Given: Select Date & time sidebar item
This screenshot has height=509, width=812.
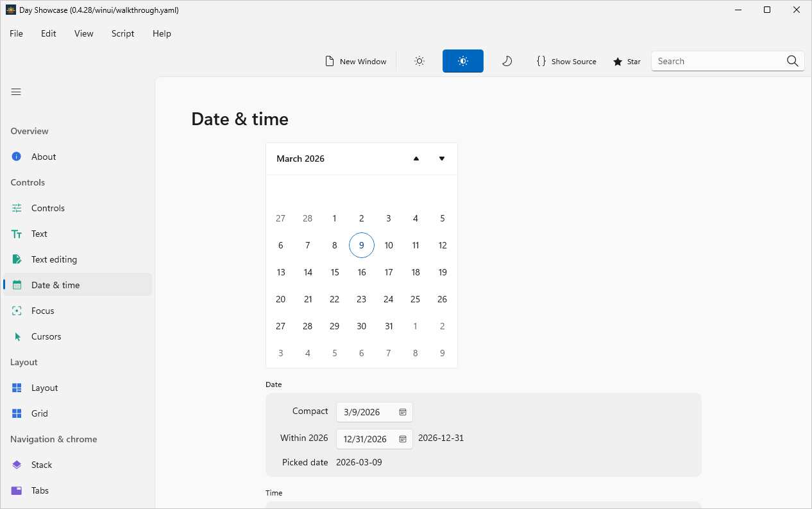Looking at the screenshot, I should (x=78, y=285).
